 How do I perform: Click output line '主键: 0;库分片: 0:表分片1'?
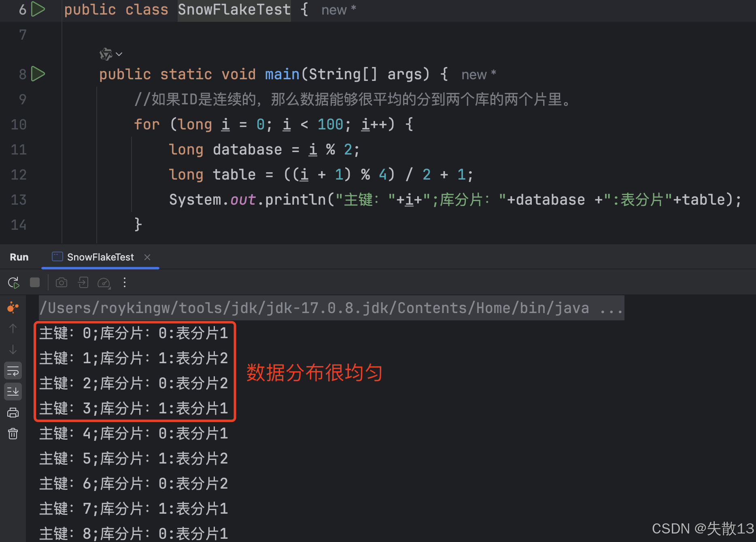coord(134,333)
